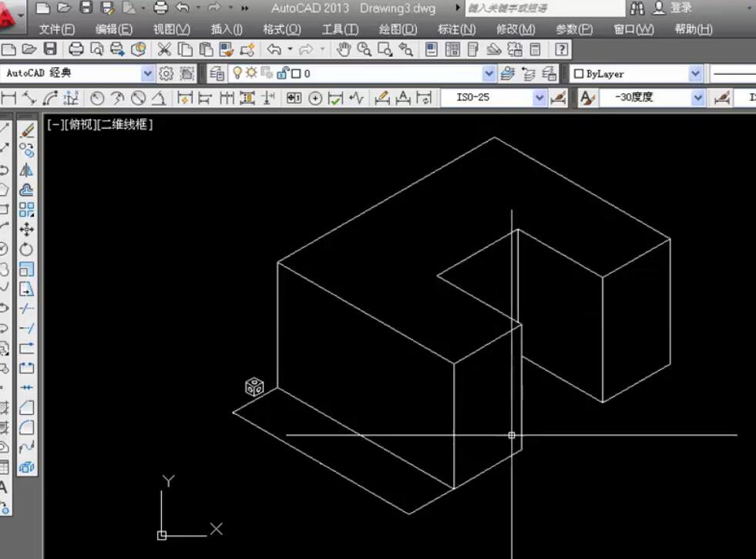This screenshot has height=559, width=756.
Task: Click the Angular dimension tool
Action: coord(159,99)
